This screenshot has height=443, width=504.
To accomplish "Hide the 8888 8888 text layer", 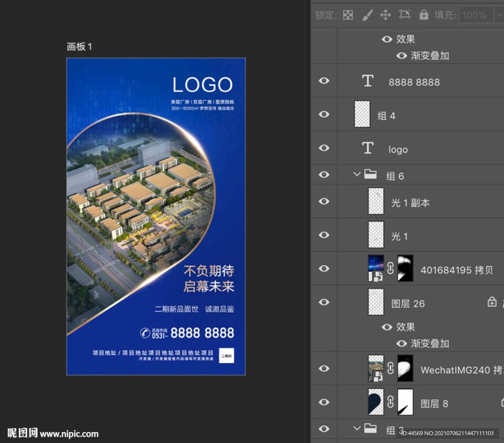I will pyautogui.click(x=324, y=81).
